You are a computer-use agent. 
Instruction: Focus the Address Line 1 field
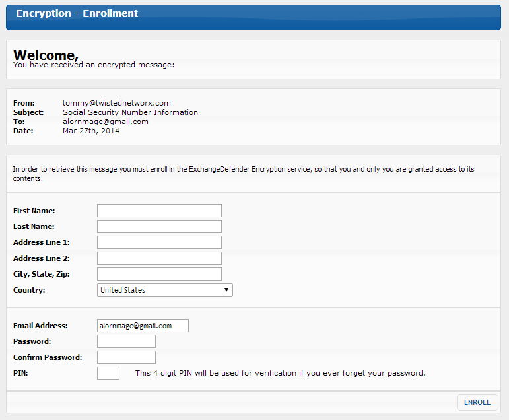[x=159, y=242]
